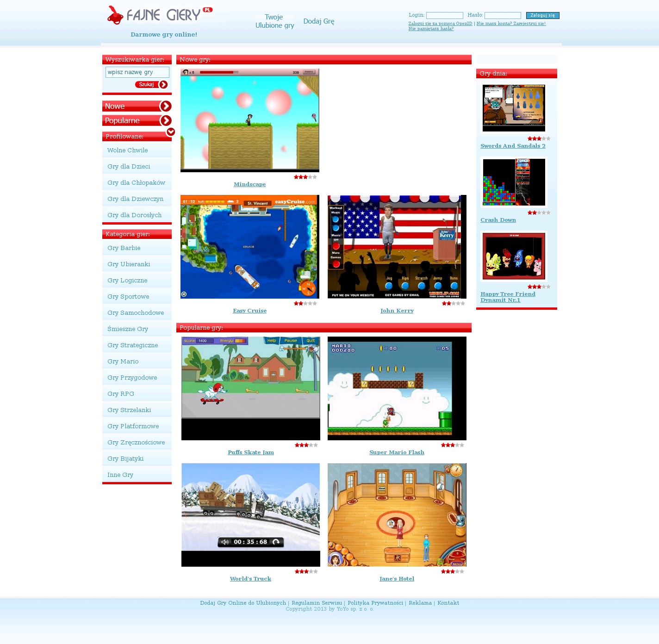Open the Jane's Hotel game thumbnail

point(397,515)
